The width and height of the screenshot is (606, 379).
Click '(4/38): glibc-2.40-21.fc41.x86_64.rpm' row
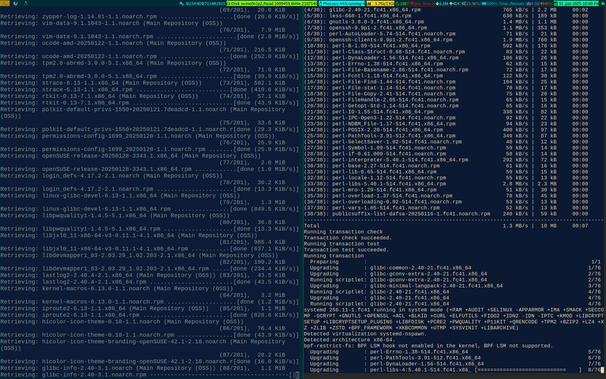tap(446, 10)
